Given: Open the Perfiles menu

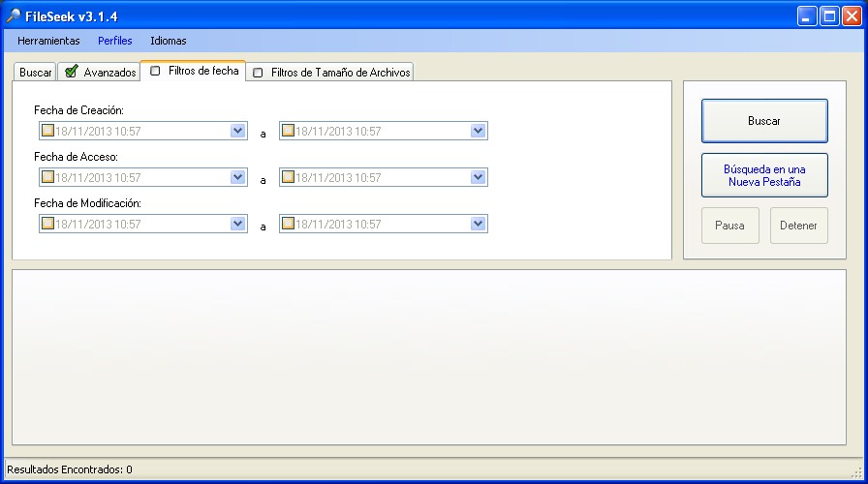Looking at the screenshot, I should pos(115,41).
